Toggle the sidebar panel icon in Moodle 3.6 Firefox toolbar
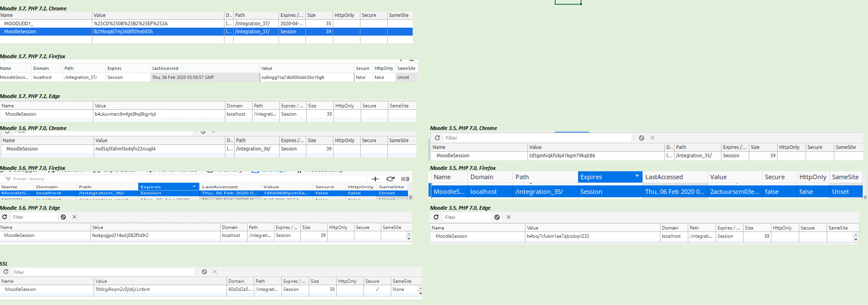The height and width of the screenshot is (305, 868). [405, 179]
